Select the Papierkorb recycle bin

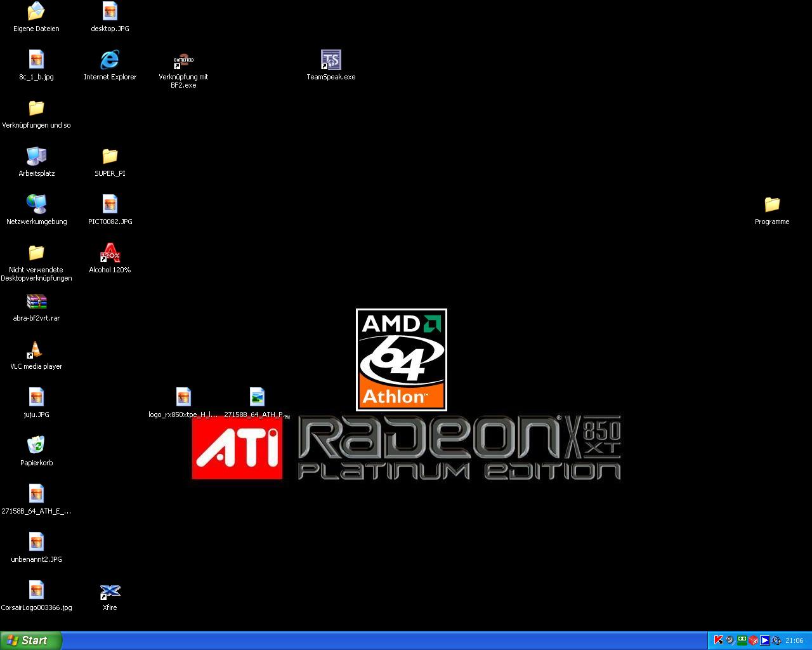pos(36,446)
